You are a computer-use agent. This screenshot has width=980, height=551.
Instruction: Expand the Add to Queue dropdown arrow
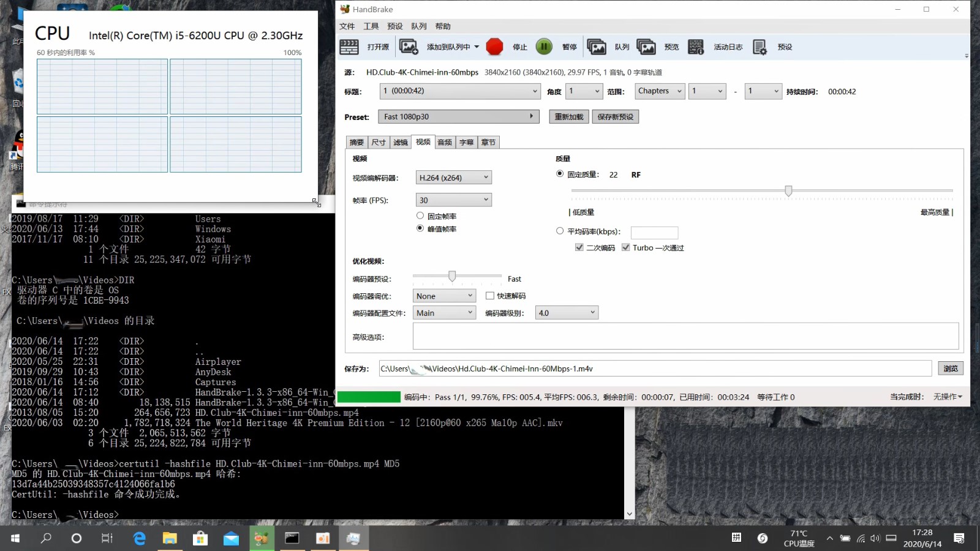tap(477, 47)
